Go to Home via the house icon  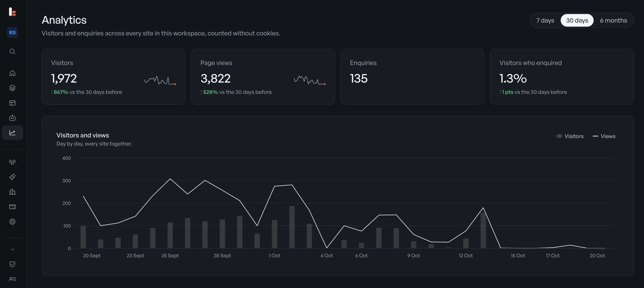[12, 73]
